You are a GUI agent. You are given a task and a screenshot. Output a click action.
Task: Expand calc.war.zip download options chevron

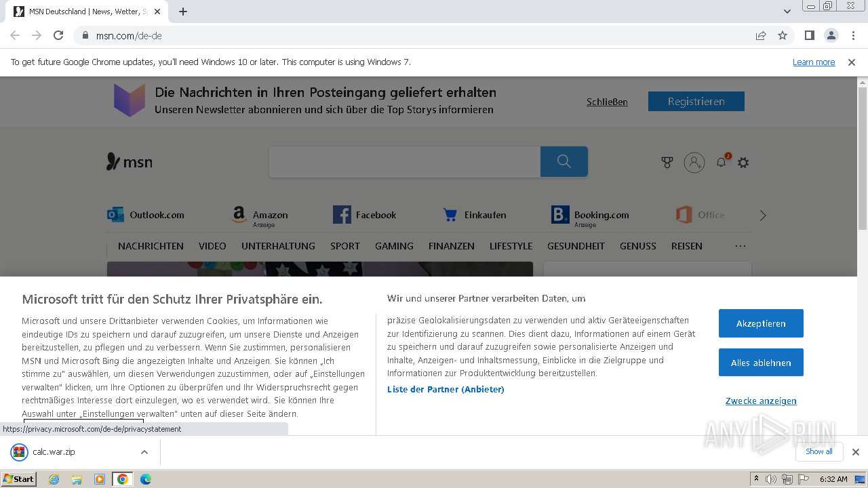tap(144, 452)
